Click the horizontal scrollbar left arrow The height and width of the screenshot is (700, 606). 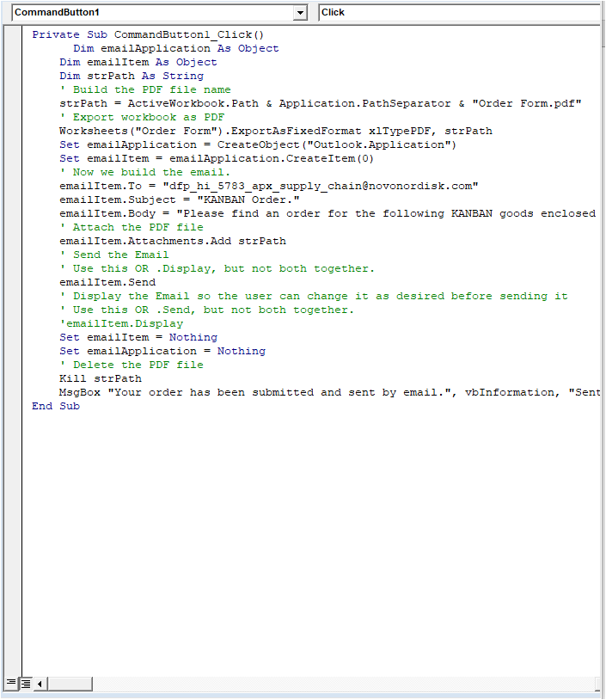40,684
